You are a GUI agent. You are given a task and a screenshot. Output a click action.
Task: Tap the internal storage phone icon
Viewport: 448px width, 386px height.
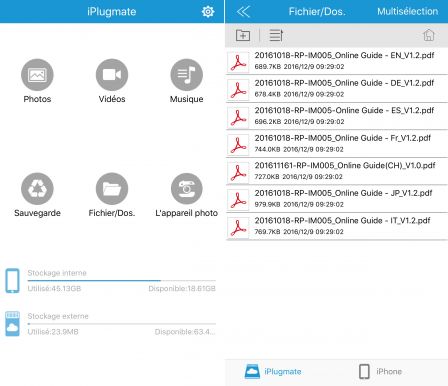point(13,281)
